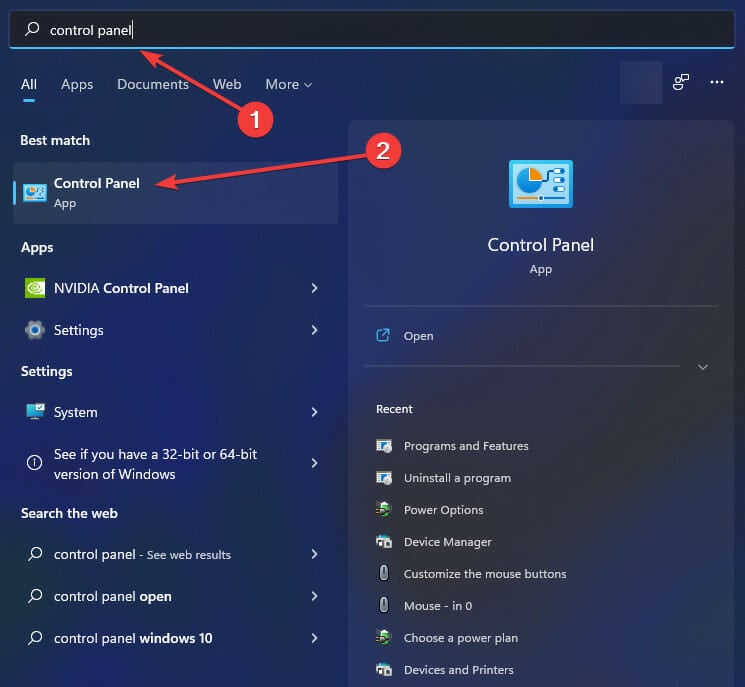Click the search text field containing 'control panel'
This screenshot has width=745, height=687.
click(372, 29)
